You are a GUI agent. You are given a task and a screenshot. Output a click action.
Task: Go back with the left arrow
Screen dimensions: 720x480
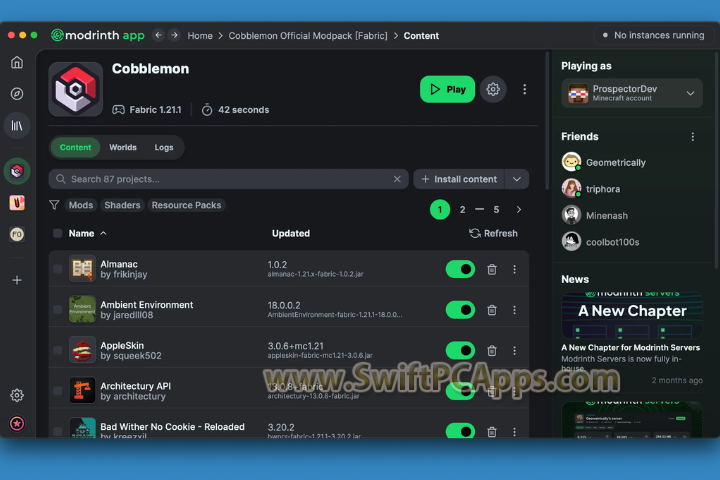click(158, 35)
